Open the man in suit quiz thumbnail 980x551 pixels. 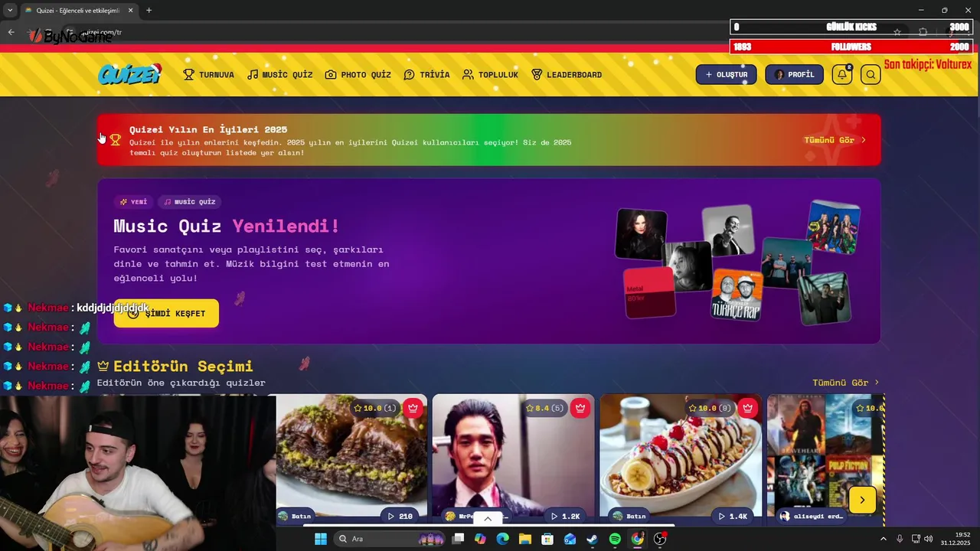click(x=513, y=455)
